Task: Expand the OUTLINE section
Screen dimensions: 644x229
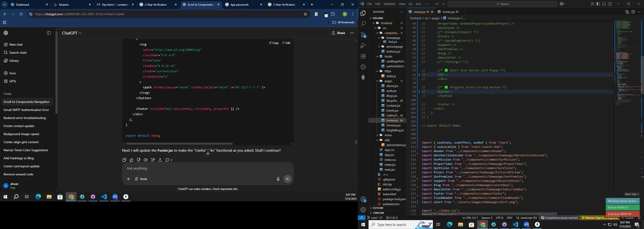Action: (x=378, y=208)
